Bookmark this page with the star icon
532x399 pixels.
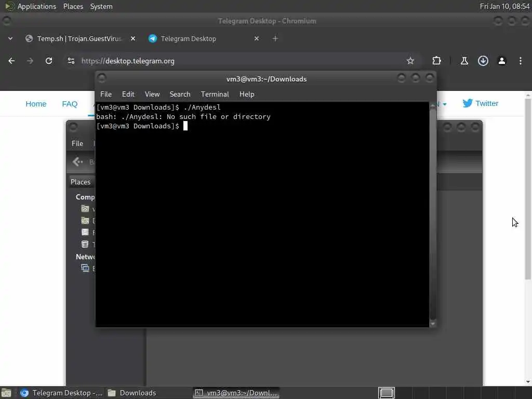(x=410, y=61)
